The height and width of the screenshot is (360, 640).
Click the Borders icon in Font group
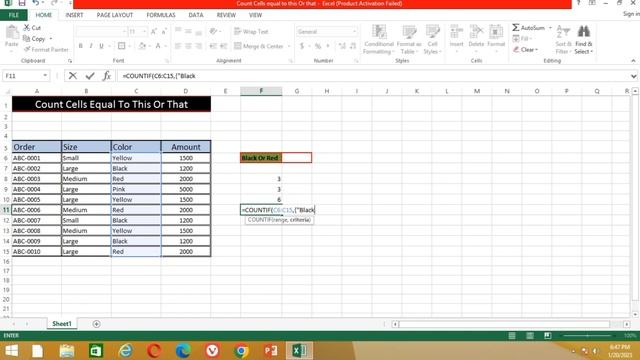click(x=122, y=46)
